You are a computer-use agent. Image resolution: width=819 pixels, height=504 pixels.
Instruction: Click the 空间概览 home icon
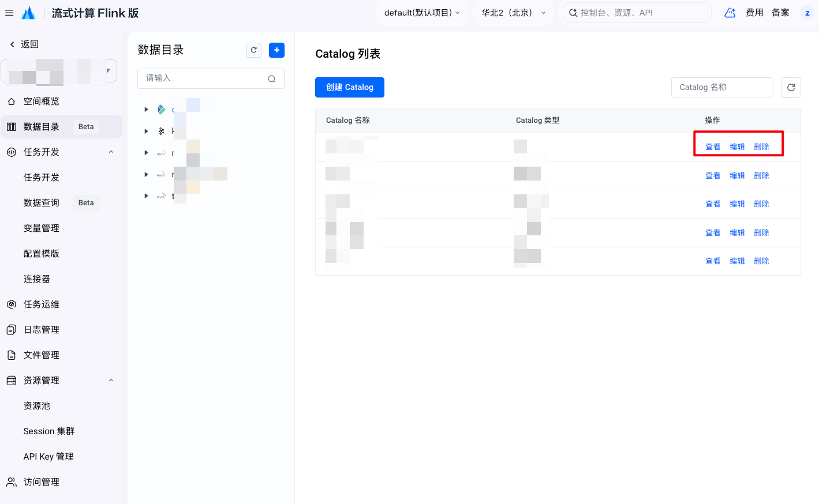[x=12, y=101]
